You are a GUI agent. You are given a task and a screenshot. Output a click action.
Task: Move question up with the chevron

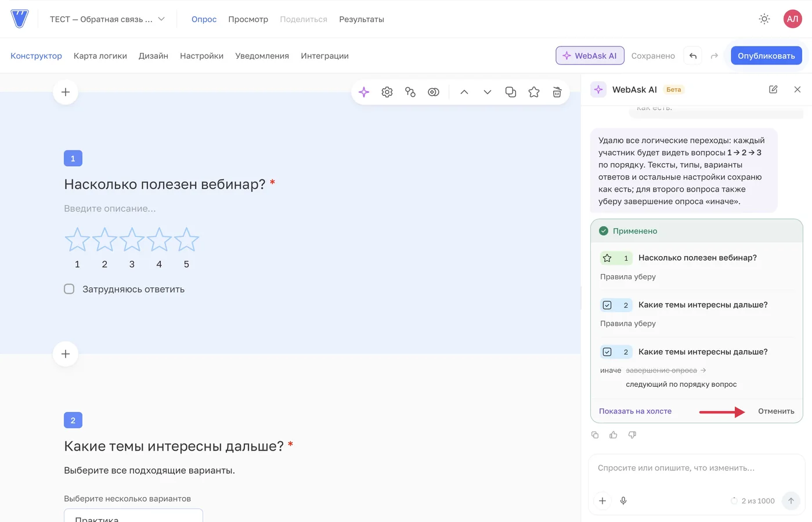coord(464,92)
